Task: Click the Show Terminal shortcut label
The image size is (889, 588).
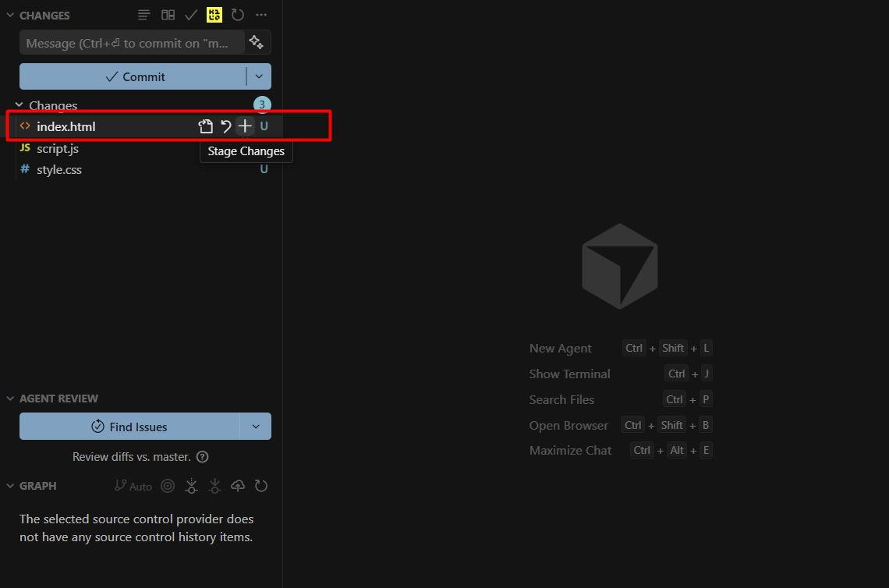Action: [569, 374]
